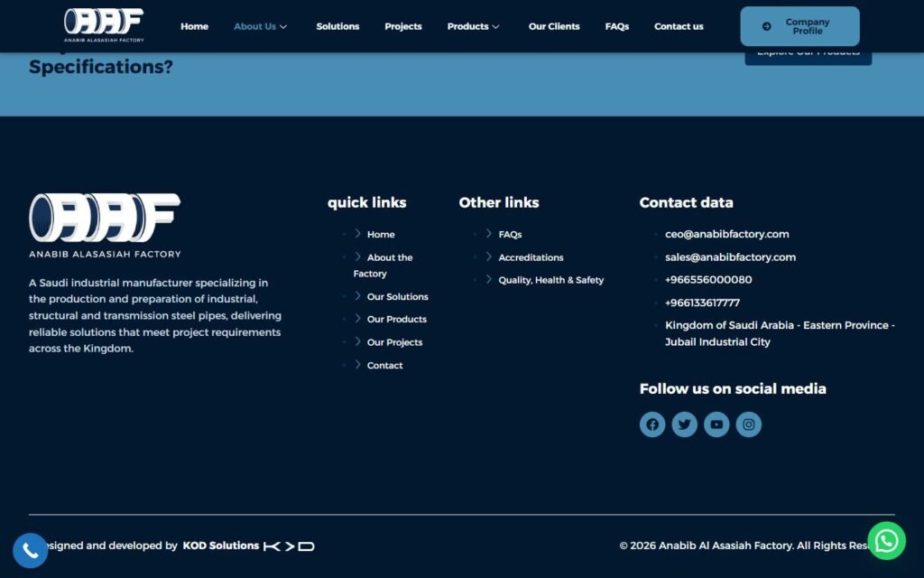Email ceo@anabibfactory.com

click(x=726, y=234)
